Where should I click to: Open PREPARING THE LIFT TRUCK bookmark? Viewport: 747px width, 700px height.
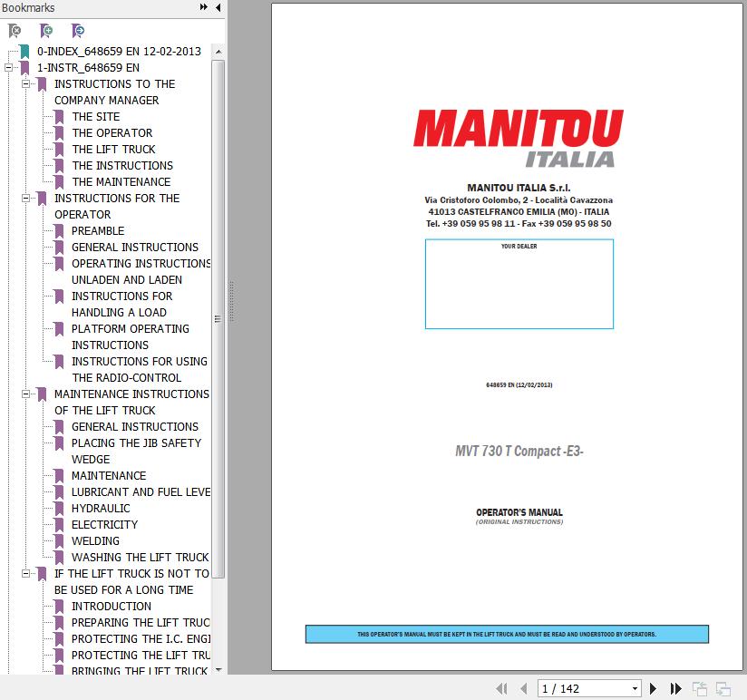141,623
